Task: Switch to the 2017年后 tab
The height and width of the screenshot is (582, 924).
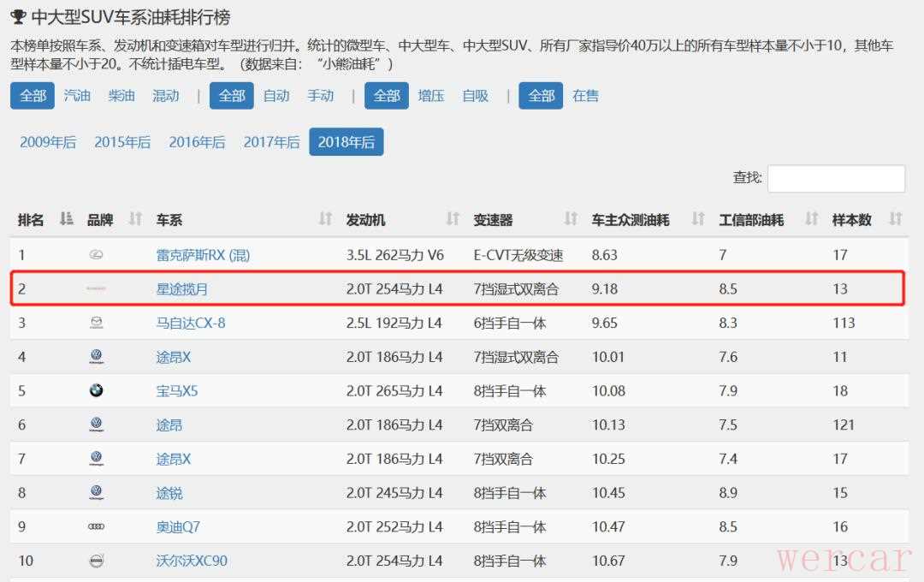Action: 272,142
